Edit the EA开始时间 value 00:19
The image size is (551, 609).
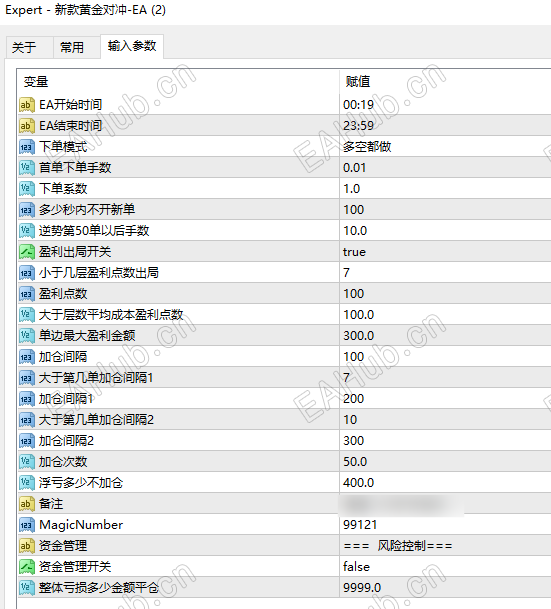tap(358, 104)
